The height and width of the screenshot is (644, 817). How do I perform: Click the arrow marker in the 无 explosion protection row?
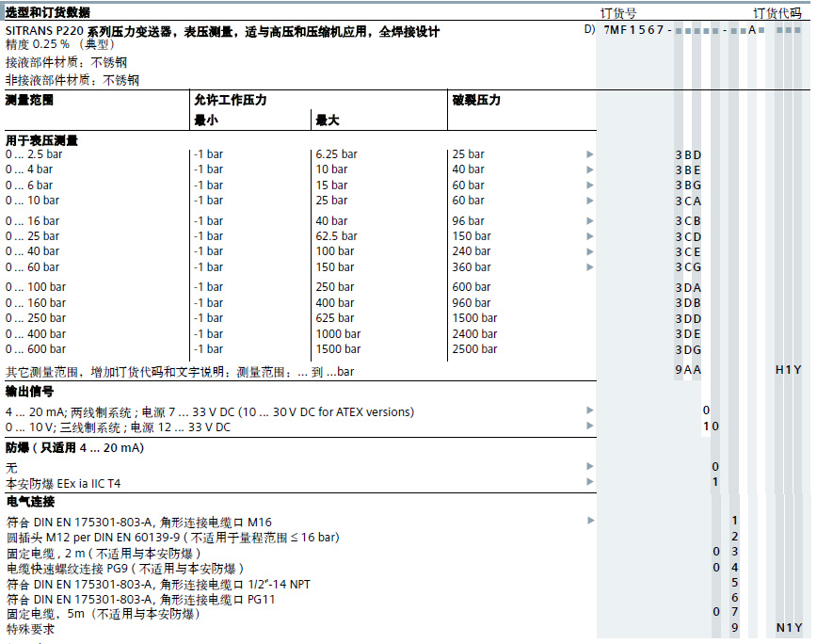pyautogui.click(x=590, y=466)
